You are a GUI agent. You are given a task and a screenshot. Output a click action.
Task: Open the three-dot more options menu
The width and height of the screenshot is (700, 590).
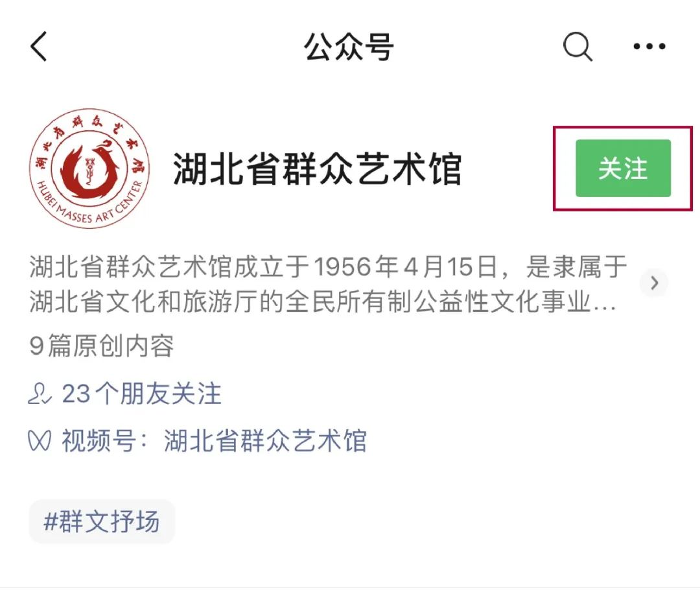click(649, 46)
